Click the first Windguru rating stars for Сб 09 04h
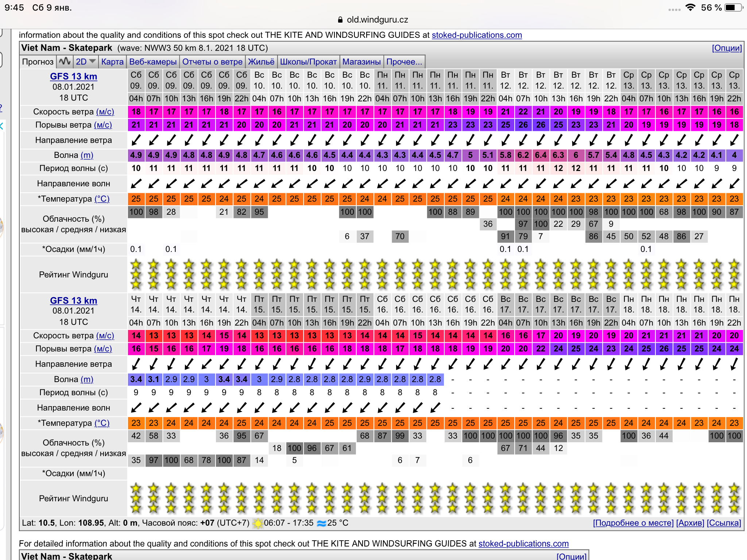The width and height of the screenshot is (747, 560). click(136, 274)
